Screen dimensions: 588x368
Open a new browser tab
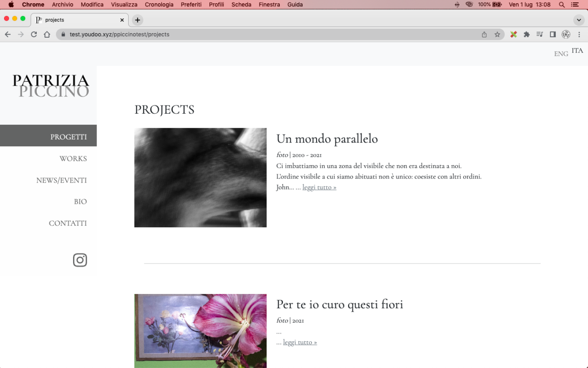click(x=137, y=20)
